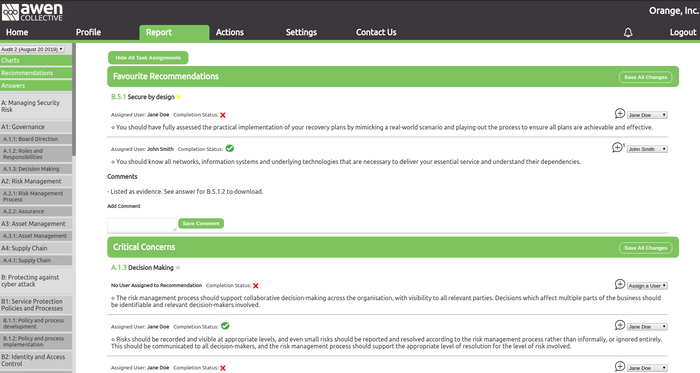Viewport: 700px width, 373px height.
Task: Open B.1.2: Policy and process implementation
Action: tap(37, 341)
